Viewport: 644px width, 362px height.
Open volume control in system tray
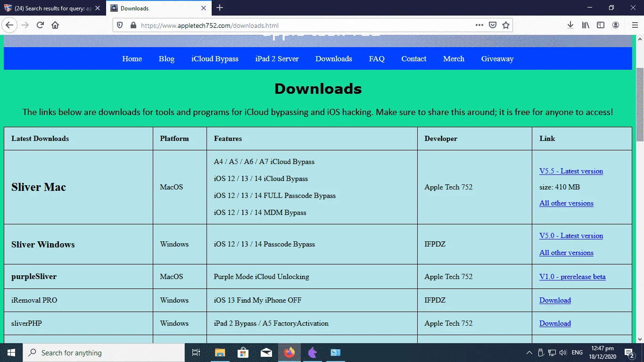[562, 353]
